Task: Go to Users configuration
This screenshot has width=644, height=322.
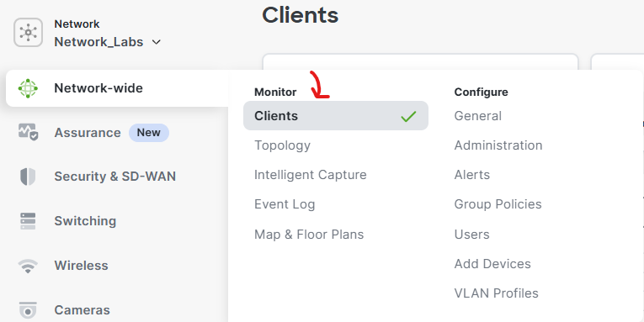Action: tap(471, 235)
